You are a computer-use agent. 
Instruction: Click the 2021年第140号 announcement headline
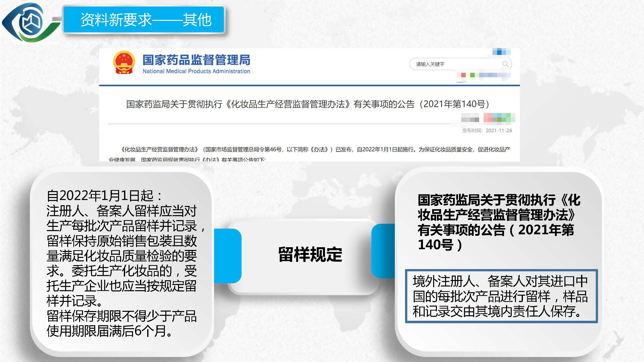pyautogui.click(x=308, y=104)
